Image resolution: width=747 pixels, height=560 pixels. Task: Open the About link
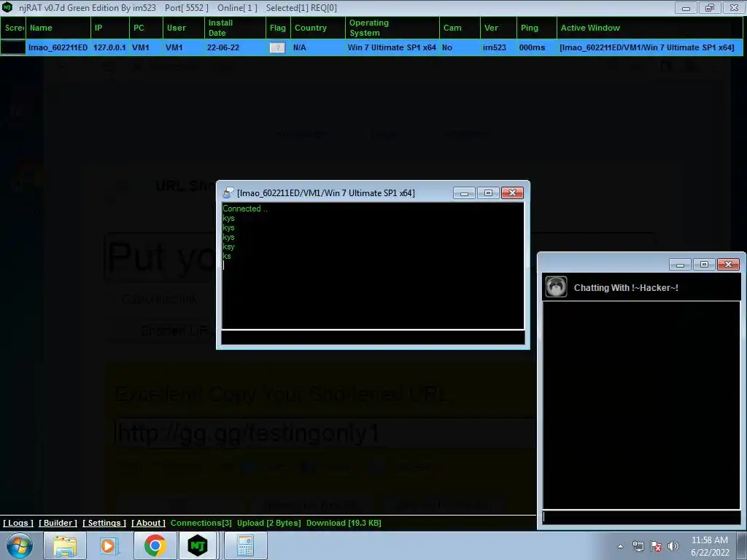(x=148, y=523)
